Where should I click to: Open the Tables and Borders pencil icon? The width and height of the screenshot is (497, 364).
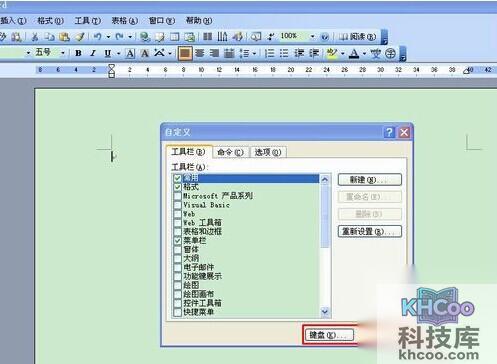(160, 37)
